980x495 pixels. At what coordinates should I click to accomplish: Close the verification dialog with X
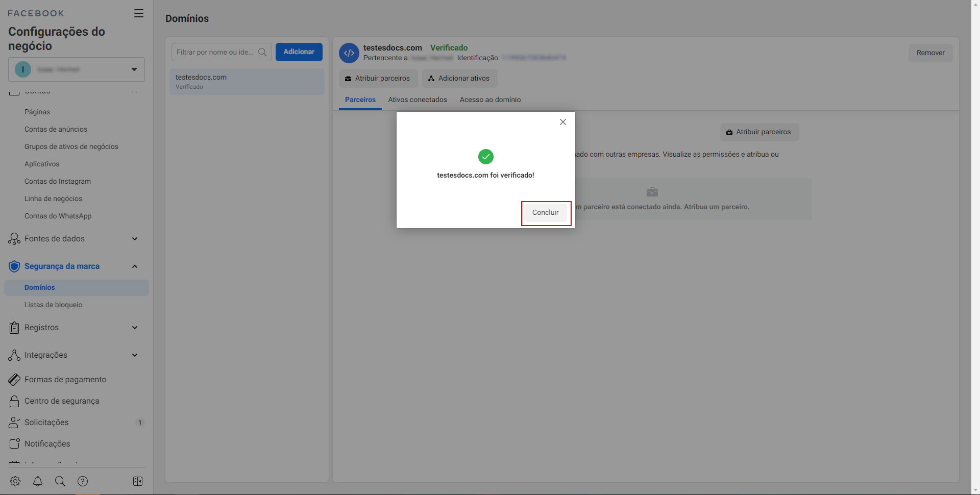tap(562, 122)
